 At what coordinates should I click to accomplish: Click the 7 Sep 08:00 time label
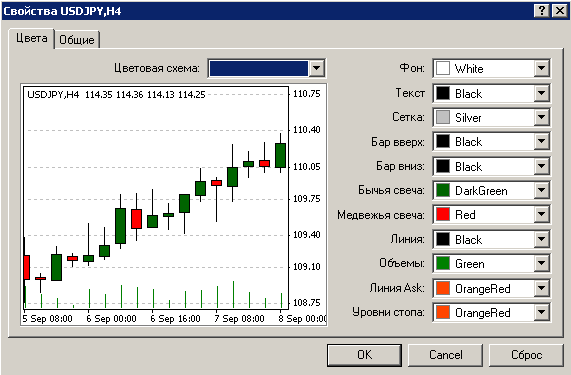point(239,319)
